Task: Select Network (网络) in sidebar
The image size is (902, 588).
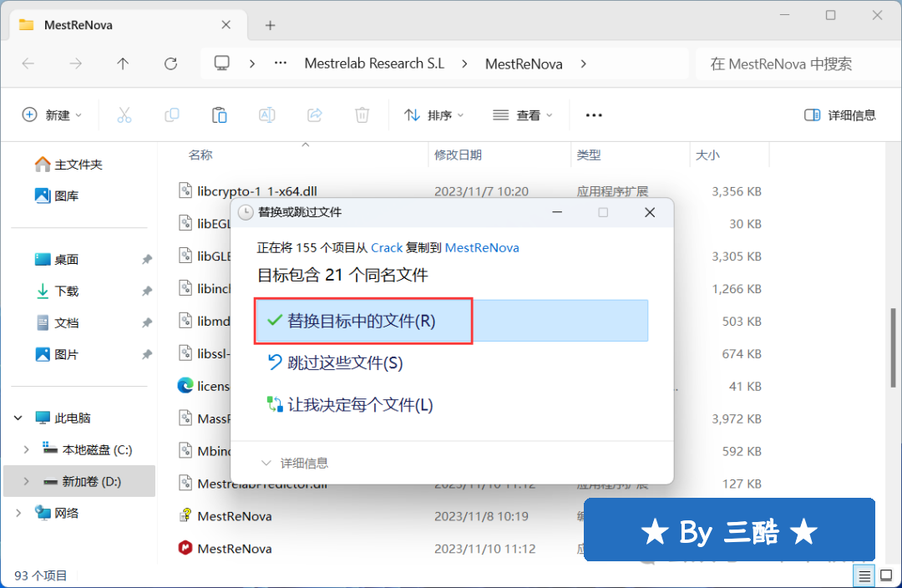Action: (x=57, y=513)
